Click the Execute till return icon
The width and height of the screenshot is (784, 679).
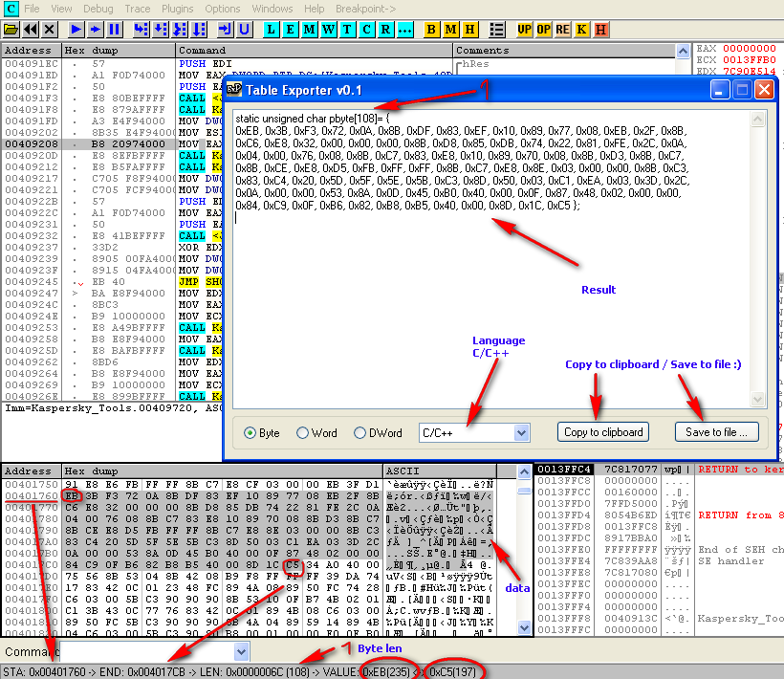225,30
